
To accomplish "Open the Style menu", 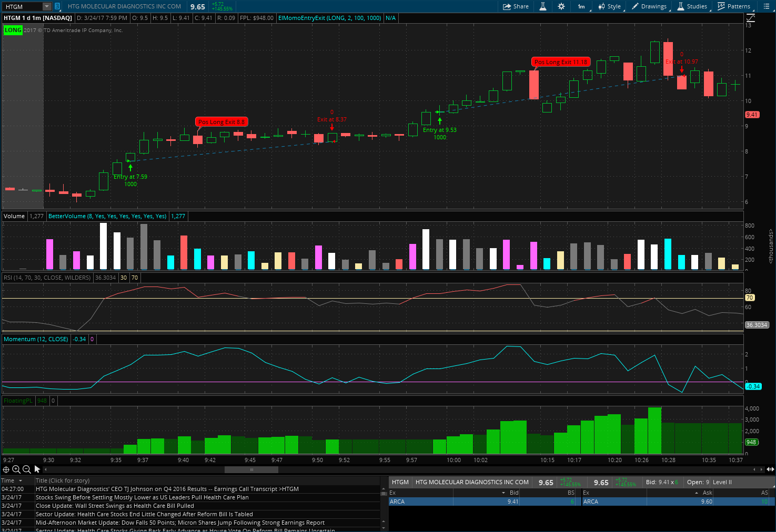I will [609, 6].
